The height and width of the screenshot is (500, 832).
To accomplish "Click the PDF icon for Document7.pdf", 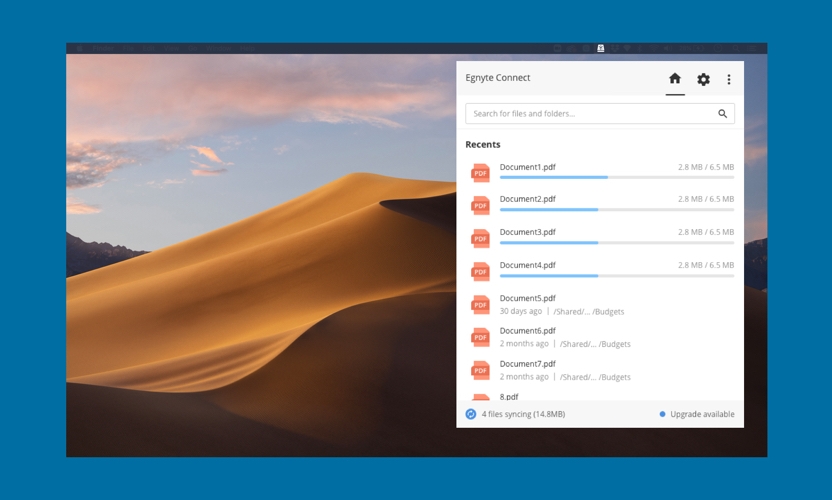I will click(x=481, y=370).
